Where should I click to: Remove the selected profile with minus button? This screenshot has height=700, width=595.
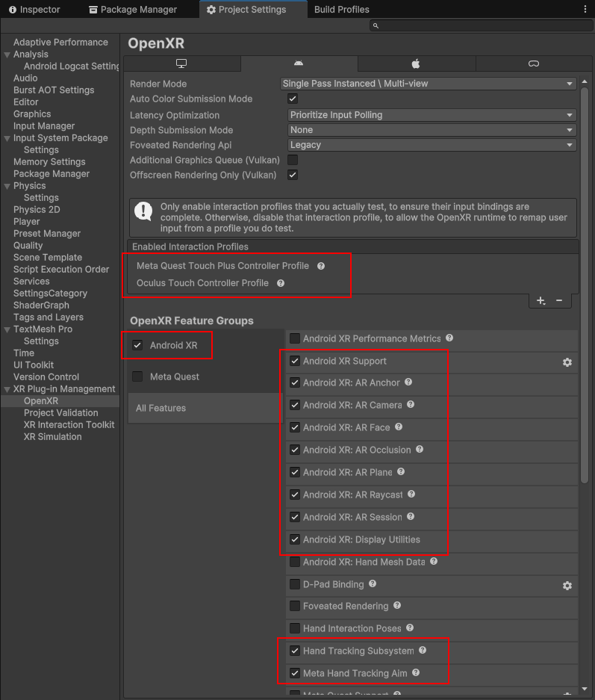point(559,300)
